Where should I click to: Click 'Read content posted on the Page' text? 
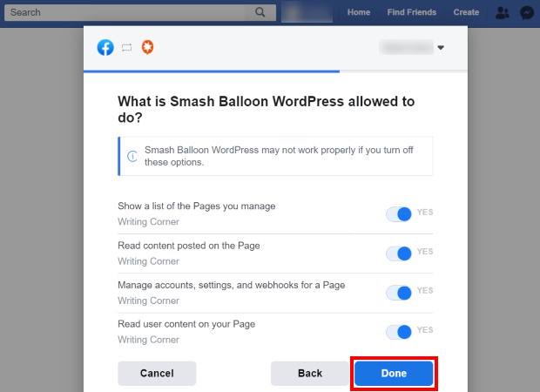(x=189, y=246)
